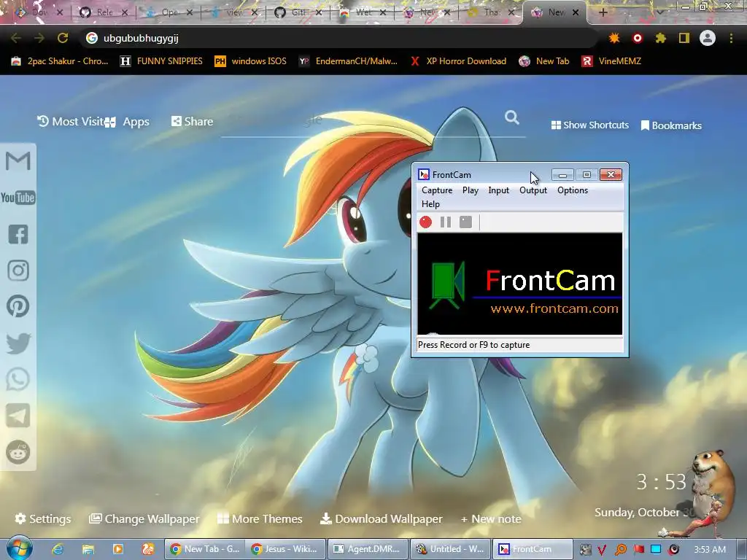The image size is (747, 560).
Task: Open a new Chrome tab with plus button
Action: pyautogui.click(x=603, y=12)
